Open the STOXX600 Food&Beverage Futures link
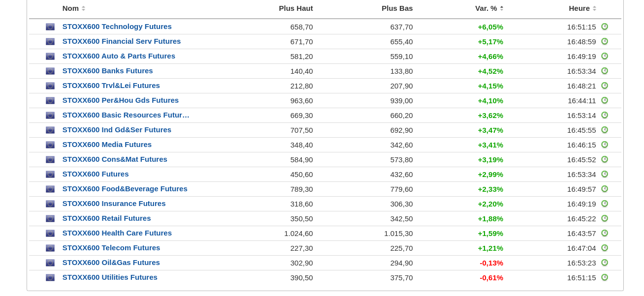Image resolution: width=644 pixels, height=296 pixels. (125, 189)
